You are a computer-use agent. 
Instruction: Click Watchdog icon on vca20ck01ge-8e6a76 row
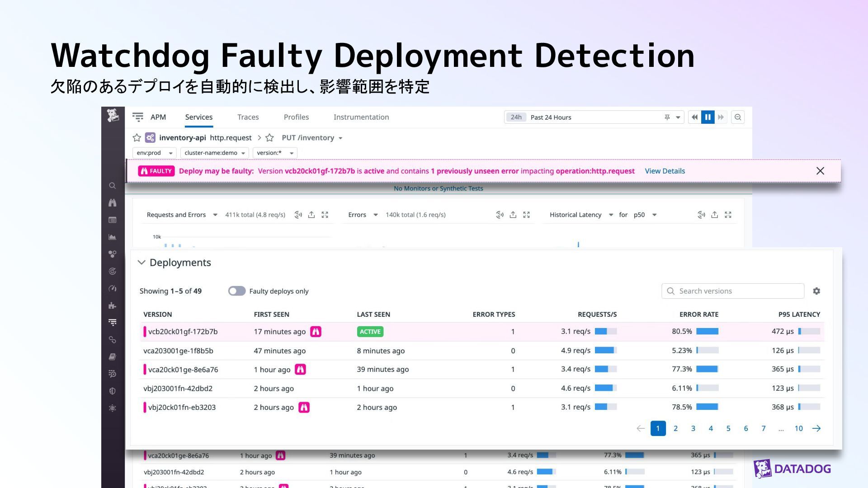coord(300,370)
